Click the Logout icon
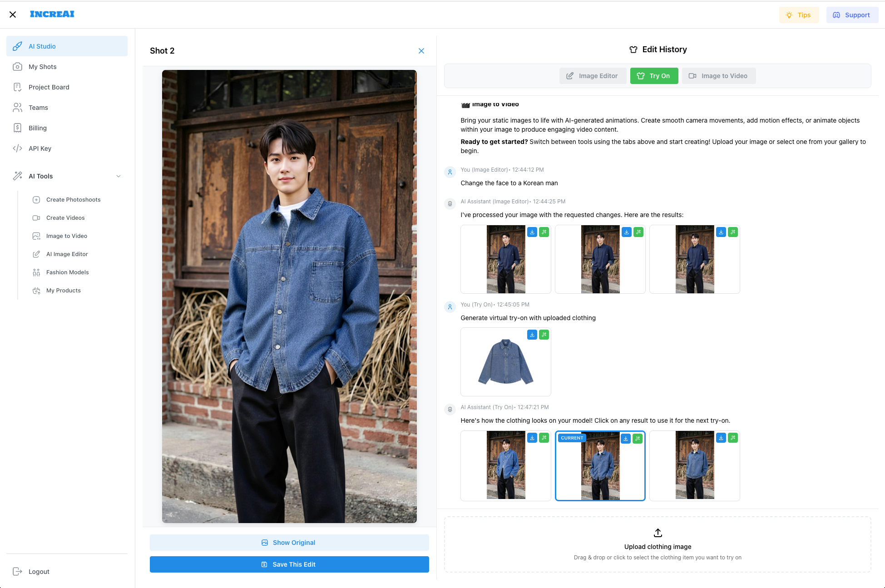Screen dimensions: 885x588 coord(17,572)
